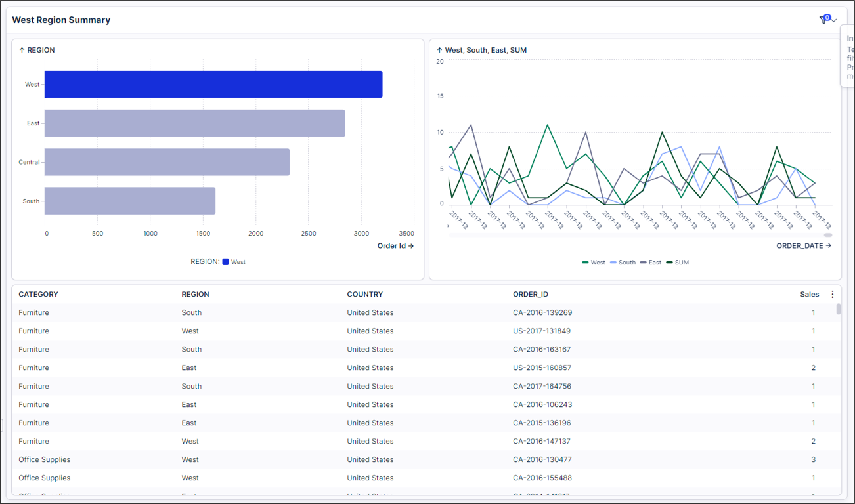
Task: Toggle the East series in the line chart legend
Action: [x=650, y=262]
